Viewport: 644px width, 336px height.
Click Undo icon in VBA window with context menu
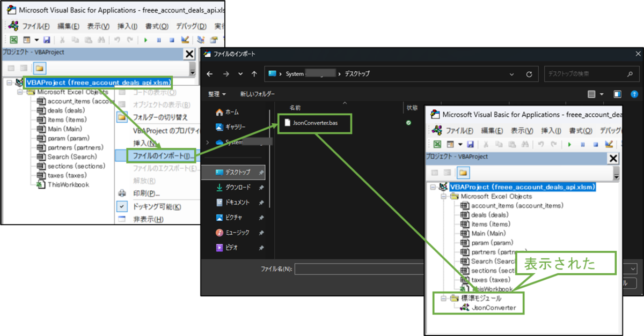116,40
